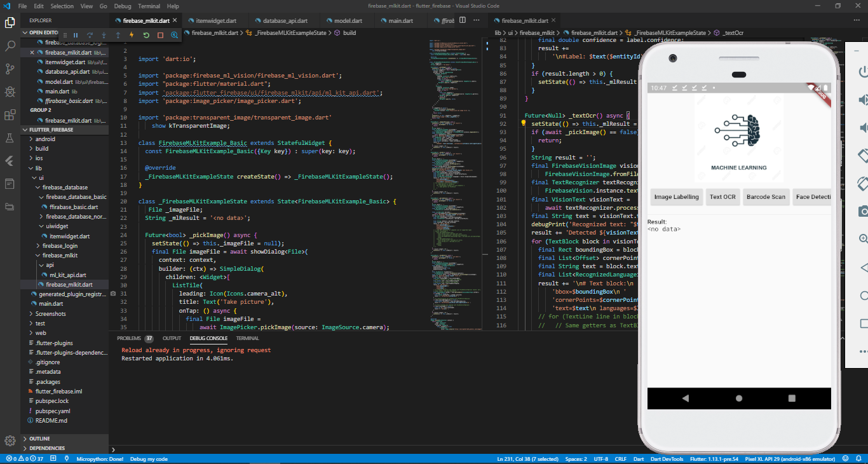Click emulator rotate right button
This screenshot has height=464, width=868.
point(863,183)
